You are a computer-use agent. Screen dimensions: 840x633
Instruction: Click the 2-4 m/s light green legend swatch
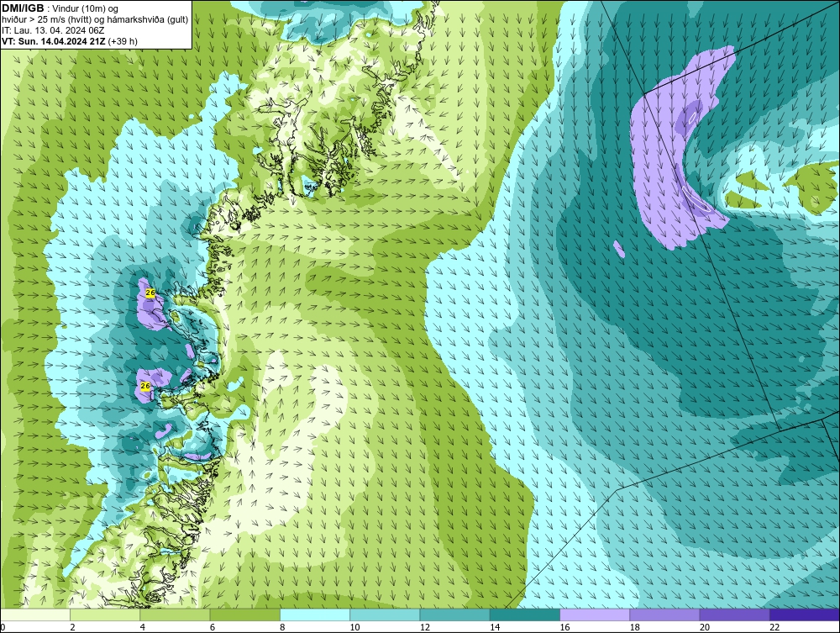(x=105, y=615)
